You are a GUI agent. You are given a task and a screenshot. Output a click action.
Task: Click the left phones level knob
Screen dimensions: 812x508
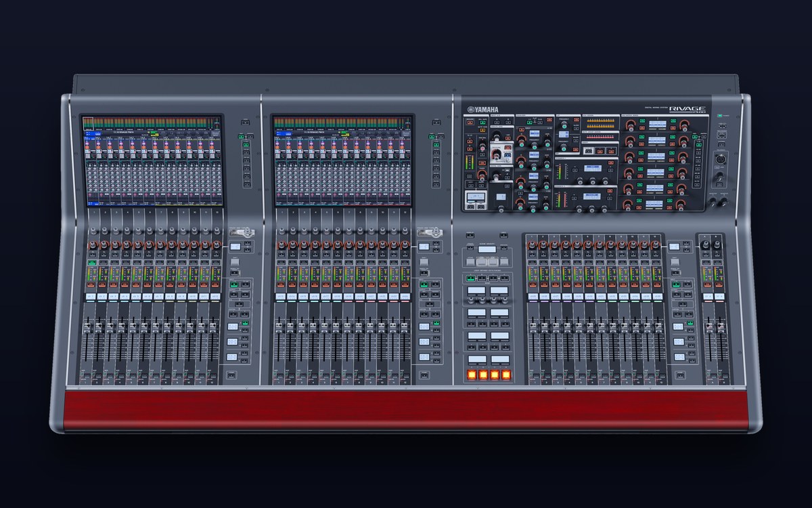713,203
